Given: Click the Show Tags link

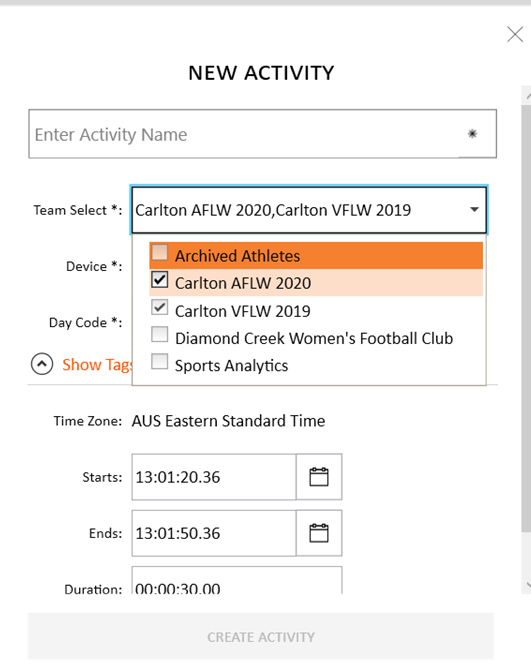Looking at the screenshot, I should 97,365.
